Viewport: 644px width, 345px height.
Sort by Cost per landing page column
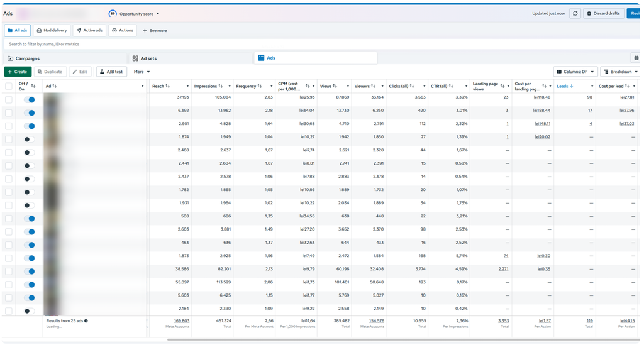coord(544,86)
